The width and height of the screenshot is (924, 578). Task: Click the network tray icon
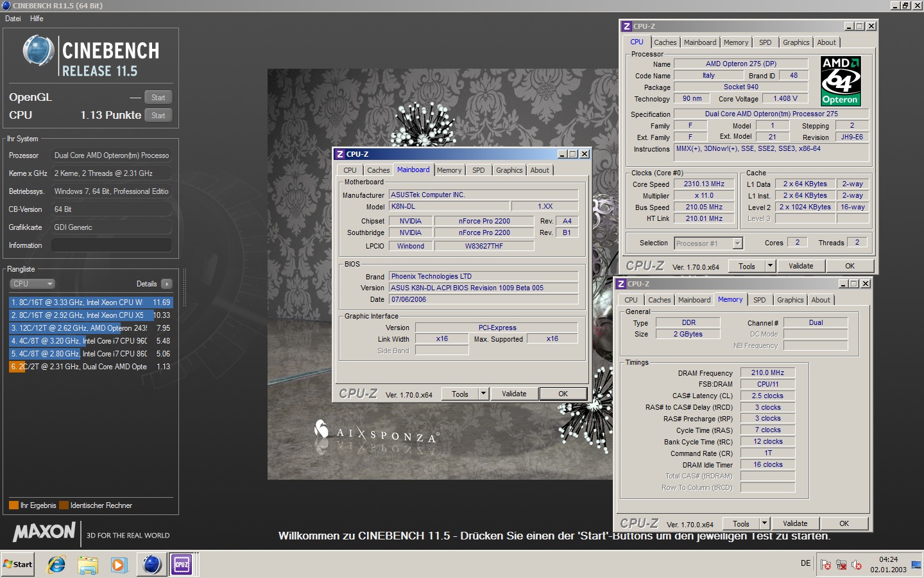(841, 565)
